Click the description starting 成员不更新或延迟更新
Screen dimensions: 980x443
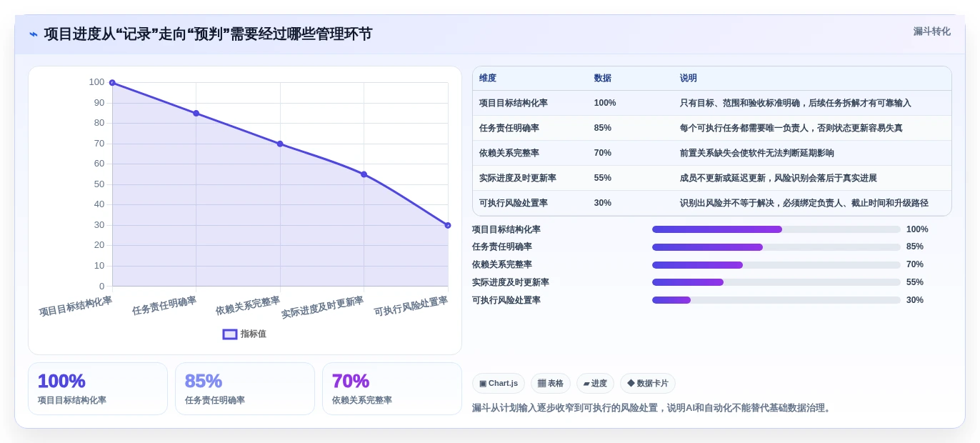pyautogui.click(x=779, y=178)
